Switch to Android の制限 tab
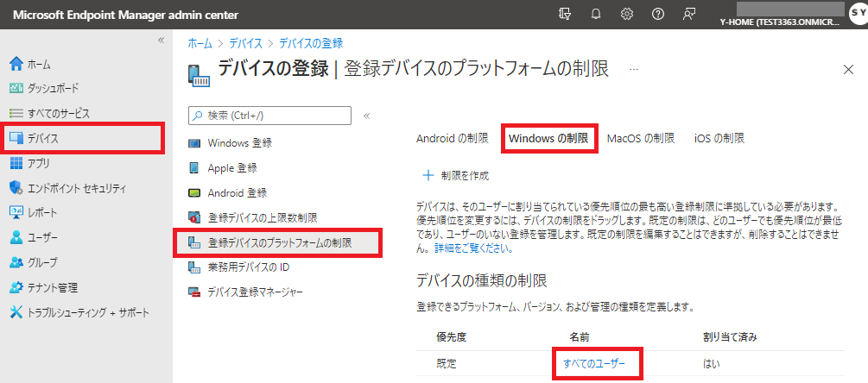The width and height of the screenshot is (868, 383). (x=453, y=138)
